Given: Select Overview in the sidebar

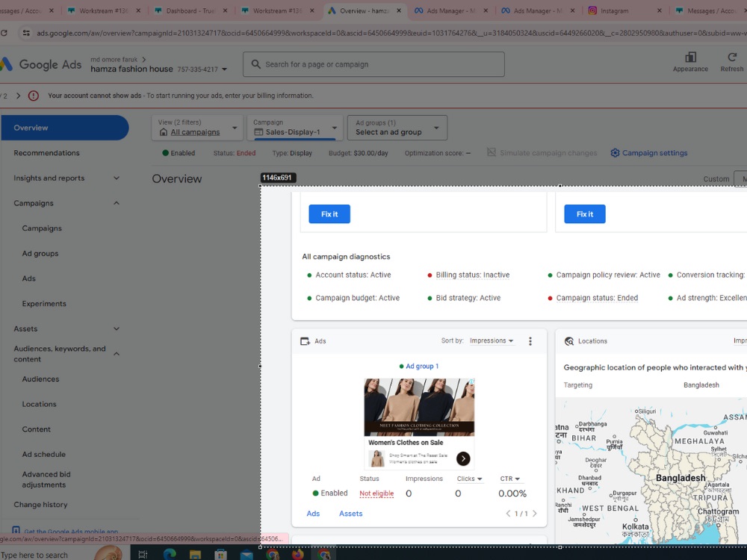Looking at the screenshot, I should tap(65, 128).
